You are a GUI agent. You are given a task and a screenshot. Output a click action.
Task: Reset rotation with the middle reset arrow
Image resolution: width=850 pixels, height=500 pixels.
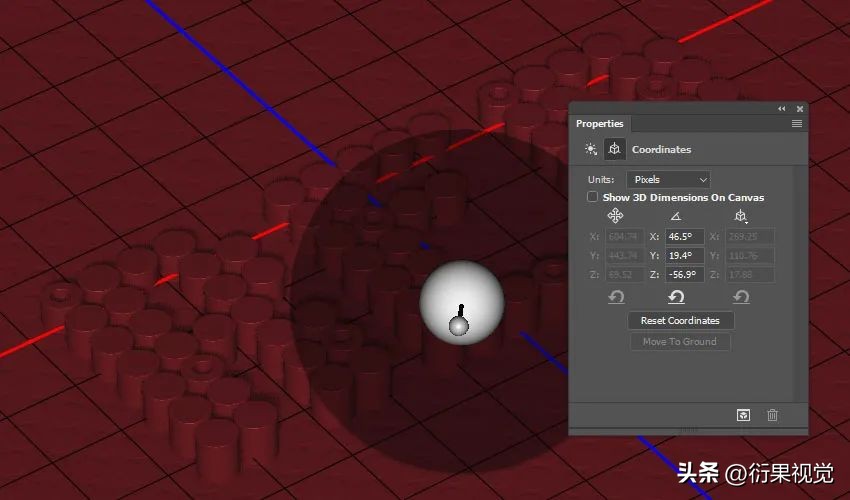pyautogui.click(x=676, y=297)
